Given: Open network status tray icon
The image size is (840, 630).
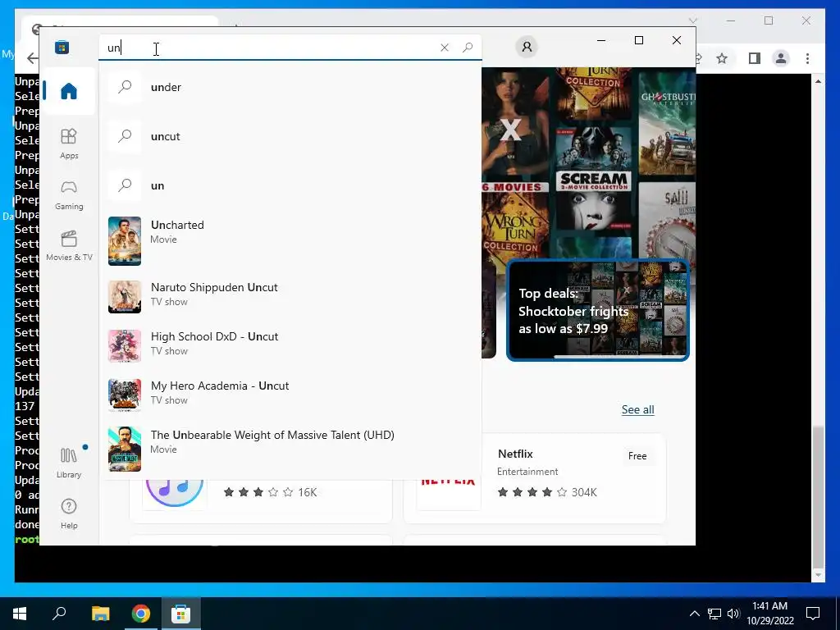Looking at the screenshot, I should pos(714,614).
